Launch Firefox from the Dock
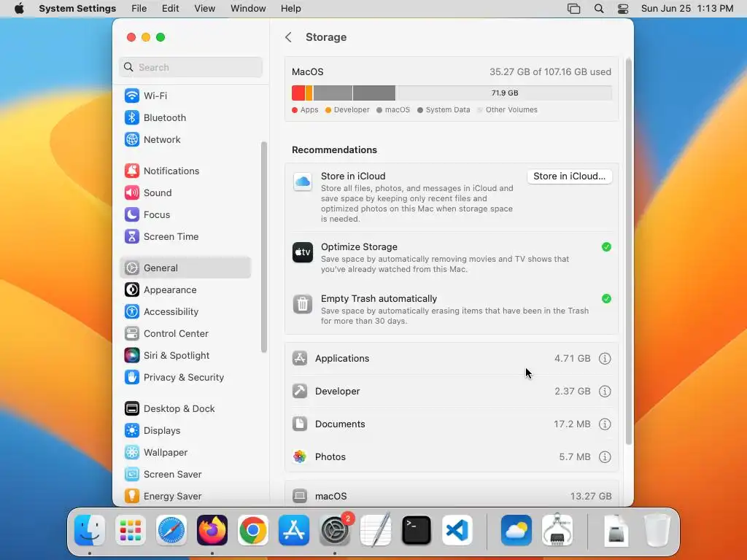Viewport: 747px width, 560px height. click(x=212, y=530)
